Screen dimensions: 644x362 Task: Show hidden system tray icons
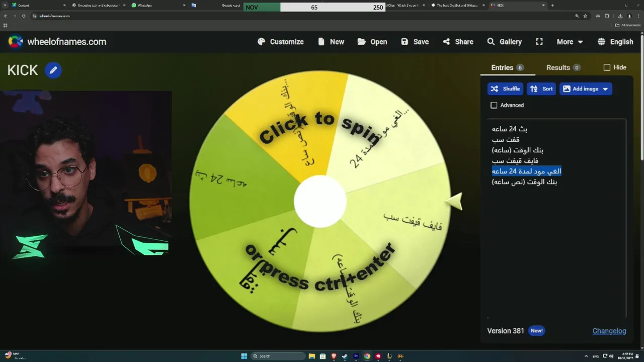click(x=586, y=356)
